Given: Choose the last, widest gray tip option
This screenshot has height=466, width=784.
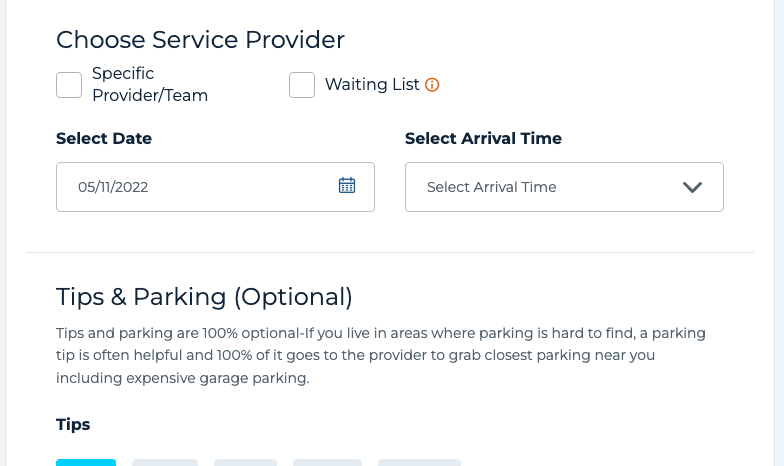Looking at the screenshot, I should pos(419,462).
